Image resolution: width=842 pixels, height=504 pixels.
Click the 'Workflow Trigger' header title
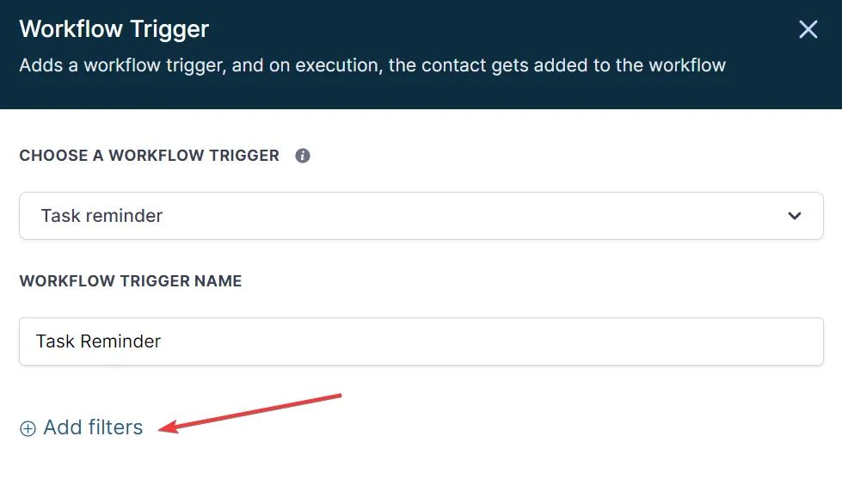click(x=114, y=29)
